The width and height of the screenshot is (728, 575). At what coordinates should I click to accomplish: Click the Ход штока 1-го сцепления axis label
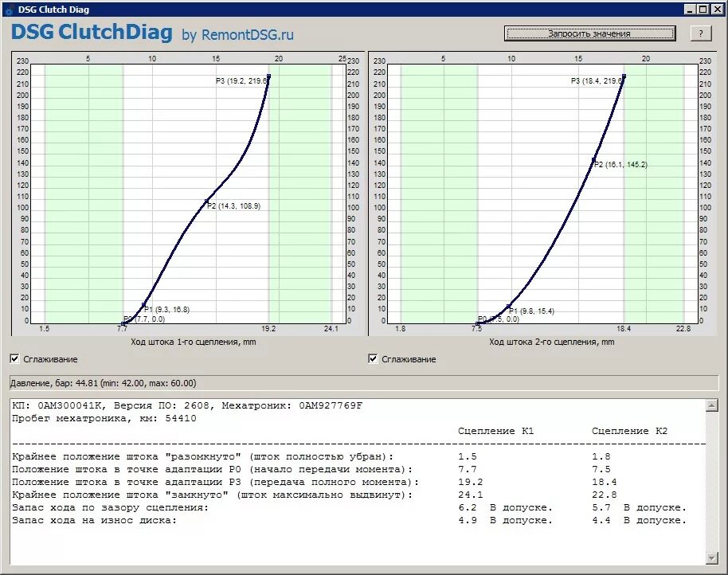[193, 342]
